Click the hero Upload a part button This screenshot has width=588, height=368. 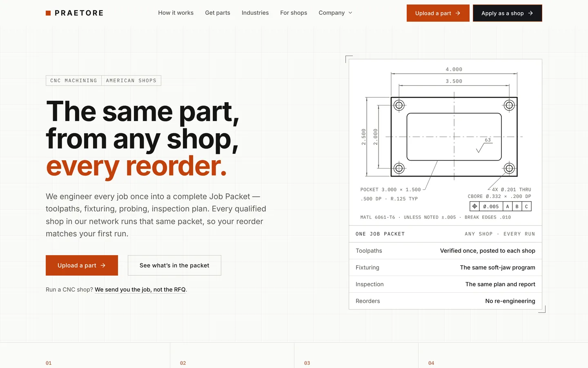[82, 265]
